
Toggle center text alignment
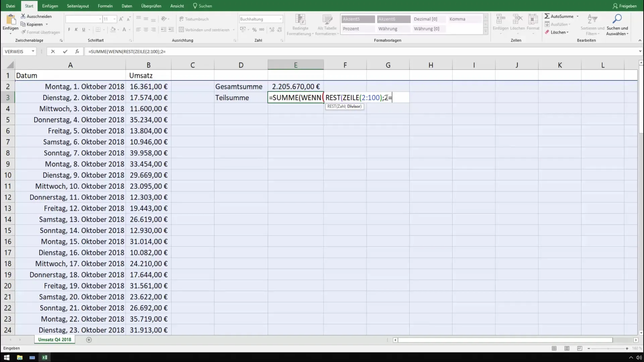[146, 29]
